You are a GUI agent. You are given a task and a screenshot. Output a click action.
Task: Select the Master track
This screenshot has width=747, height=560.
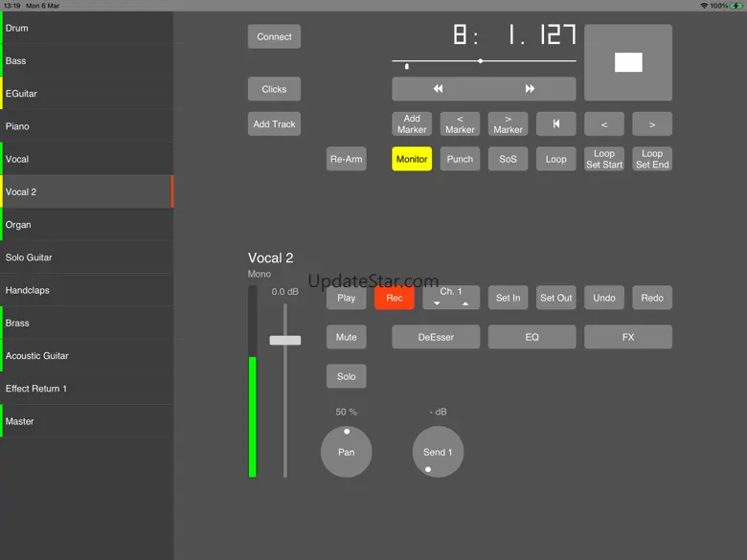point(87,421)
